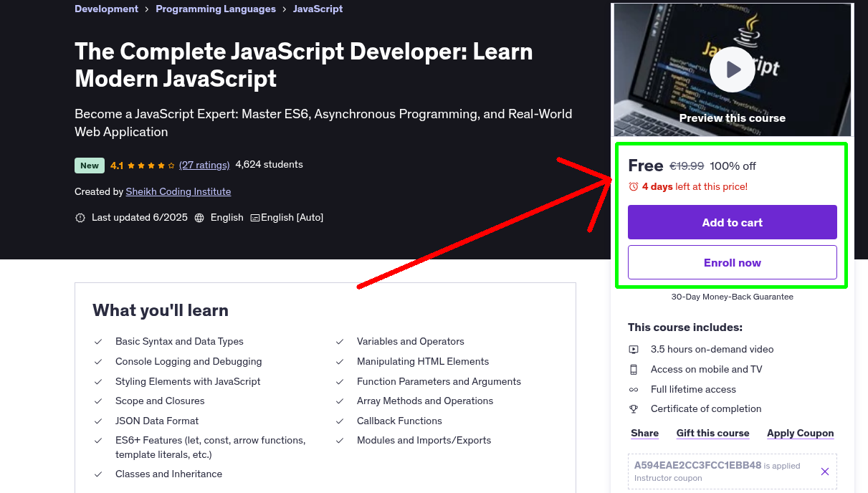The height and width of the screenshot is (493, 868).
Task: Click the course preview thumbnail
Action: [x=732, y=70]
